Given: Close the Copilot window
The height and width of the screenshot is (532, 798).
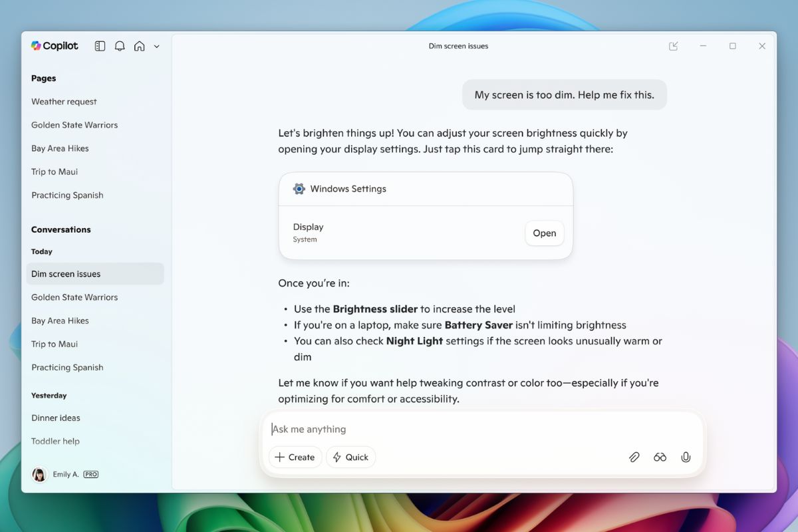Looking at the screenshot, I should (762, 46).
